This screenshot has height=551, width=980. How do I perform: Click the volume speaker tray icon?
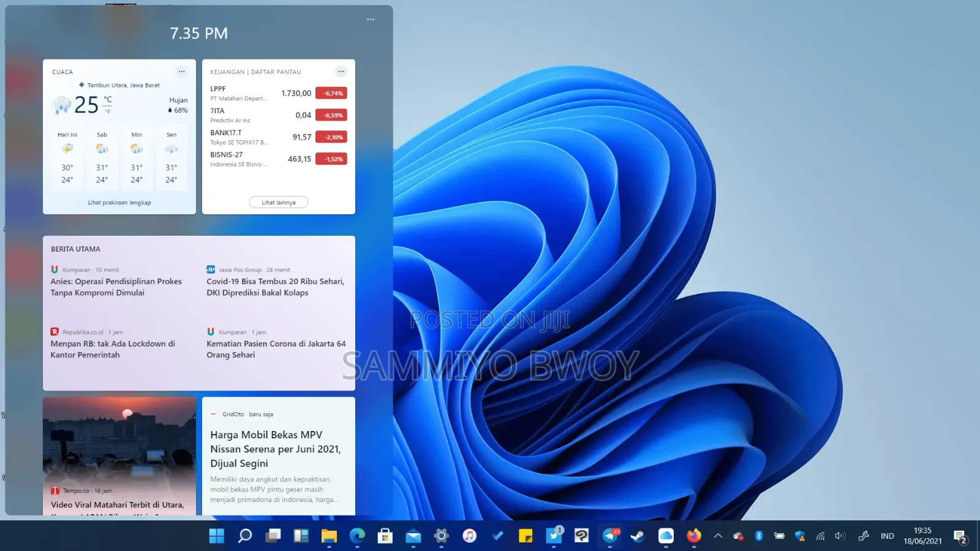840,536
